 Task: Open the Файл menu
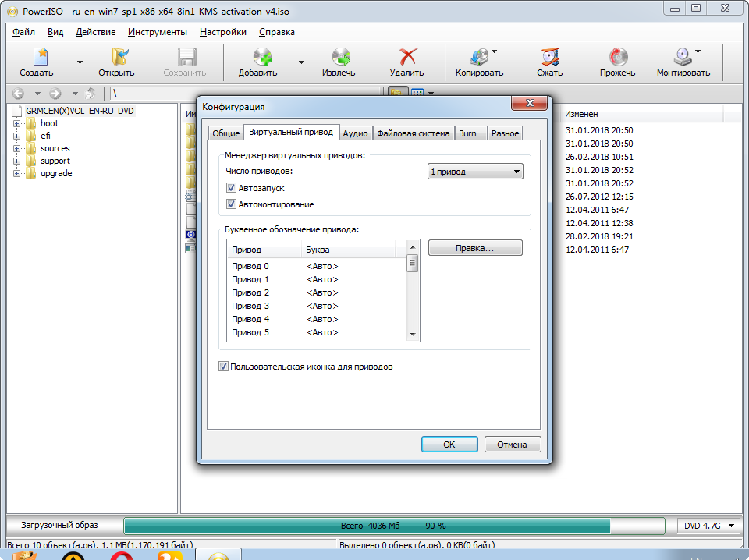coord(23,32)
